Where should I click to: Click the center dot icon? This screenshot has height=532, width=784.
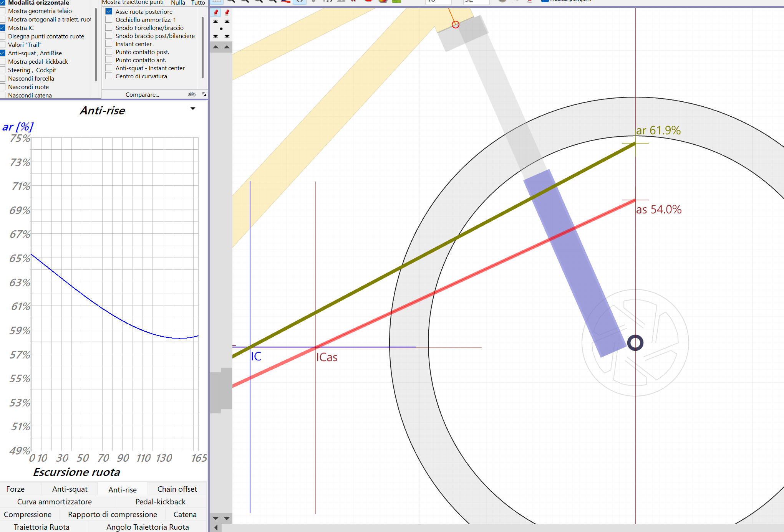pos(221,29)
